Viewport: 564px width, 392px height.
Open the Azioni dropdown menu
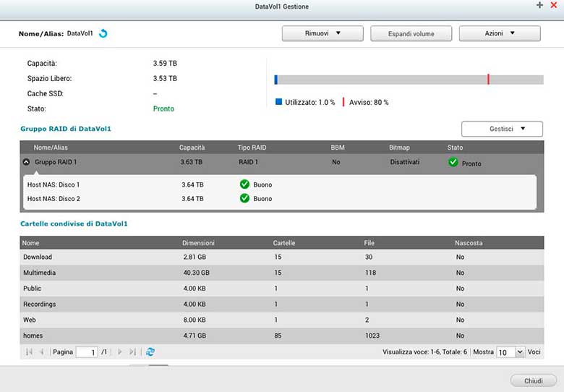pos(500,33)
